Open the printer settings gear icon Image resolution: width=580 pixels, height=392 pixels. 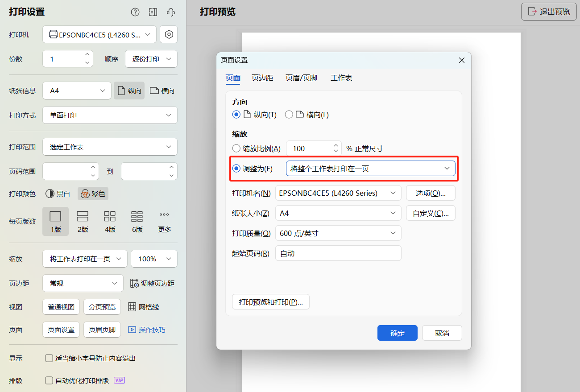pos(169,34)
